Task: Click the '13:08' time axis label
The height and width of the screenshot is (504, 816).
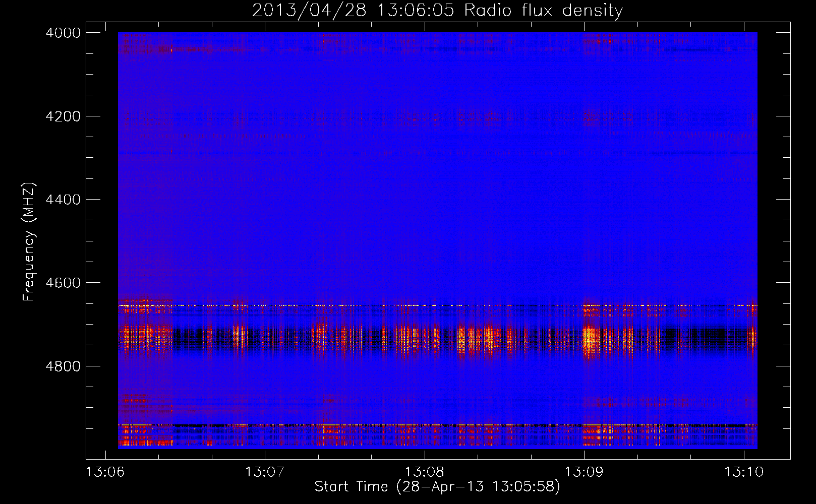Action: [425, 472]
